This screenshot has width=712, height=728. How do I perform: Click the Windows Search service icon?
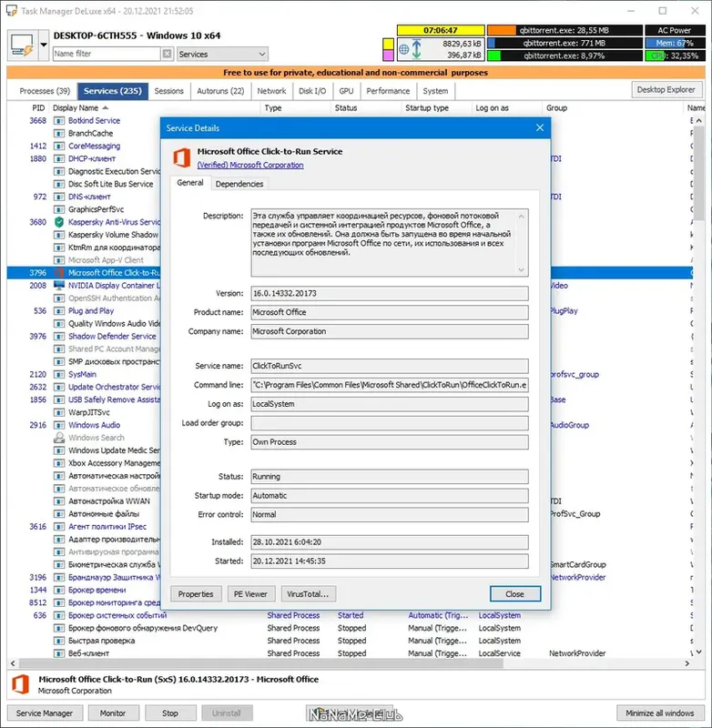click(59, 438)
